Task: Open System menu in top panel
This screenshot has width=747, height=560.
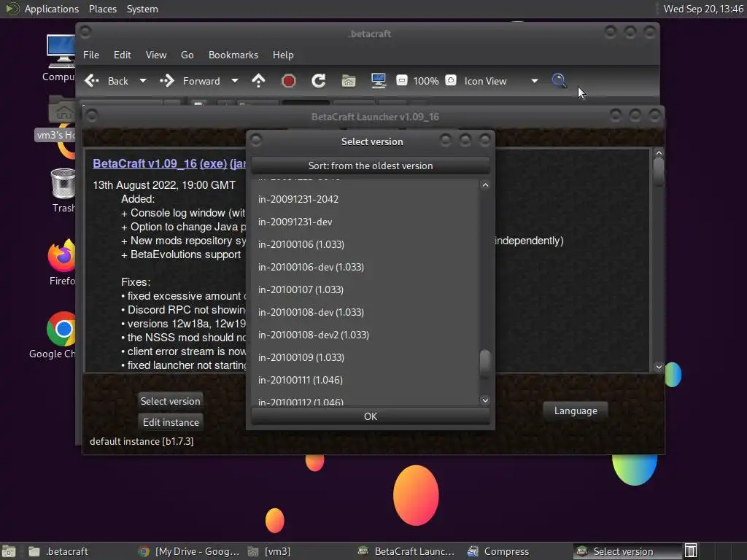Action: tap(142, 9)
